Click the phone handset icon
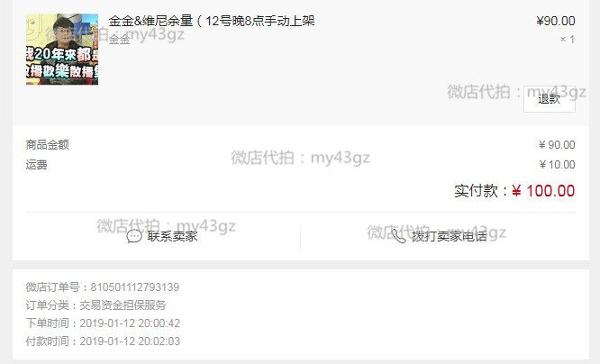Screen dimensions: 600x364 [398, 236]
